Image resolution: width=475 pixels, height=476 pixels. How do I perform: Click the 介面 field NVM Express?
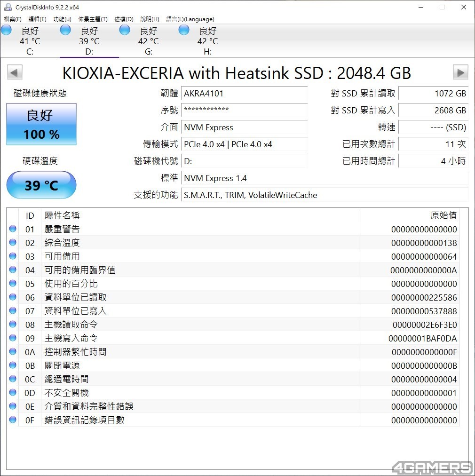click(245, 127)
